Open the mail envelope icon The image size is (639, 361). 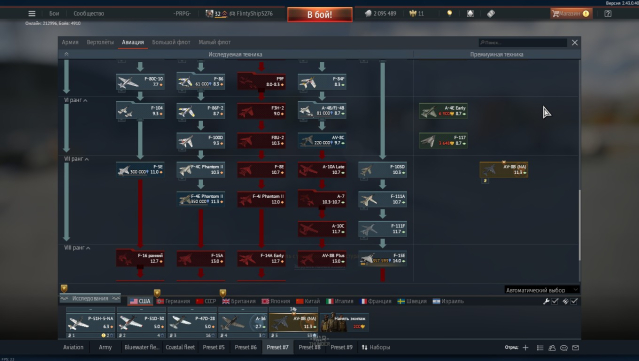pyautogui.click(x=575, y=348)
